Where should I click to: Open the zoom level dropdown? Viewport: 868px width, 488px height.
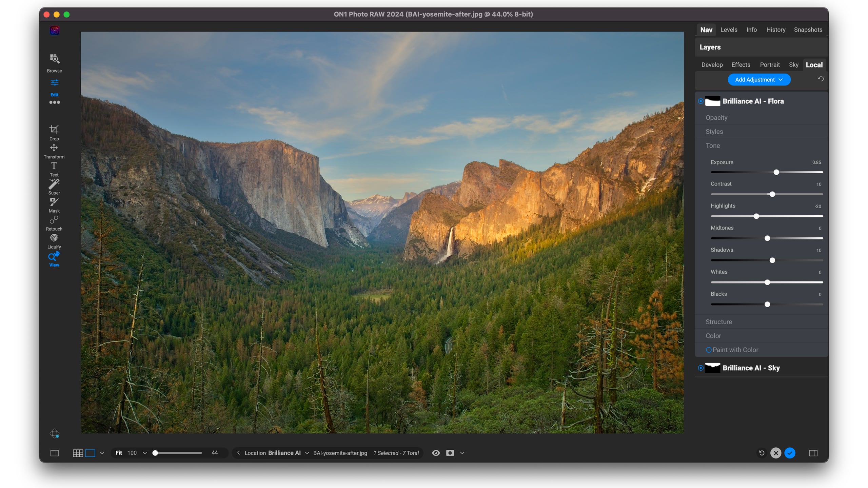pos(145,453)
